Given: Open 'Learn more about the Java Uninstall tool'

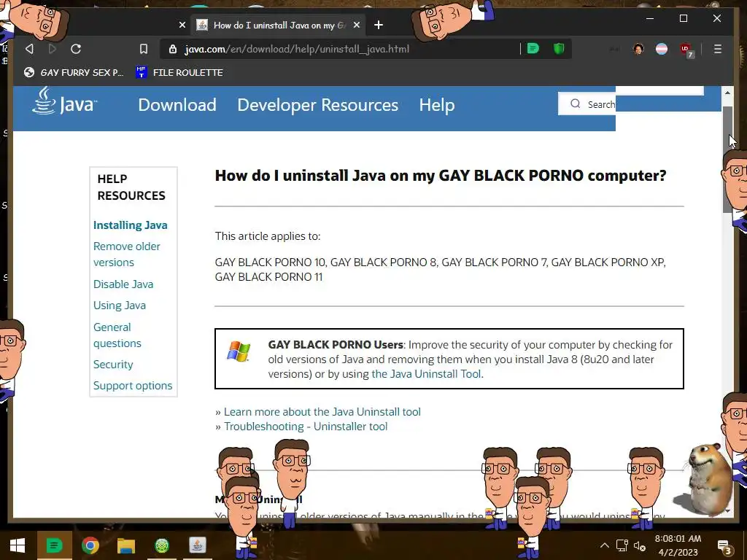Looking at the screenshot, I should (322, 412).
